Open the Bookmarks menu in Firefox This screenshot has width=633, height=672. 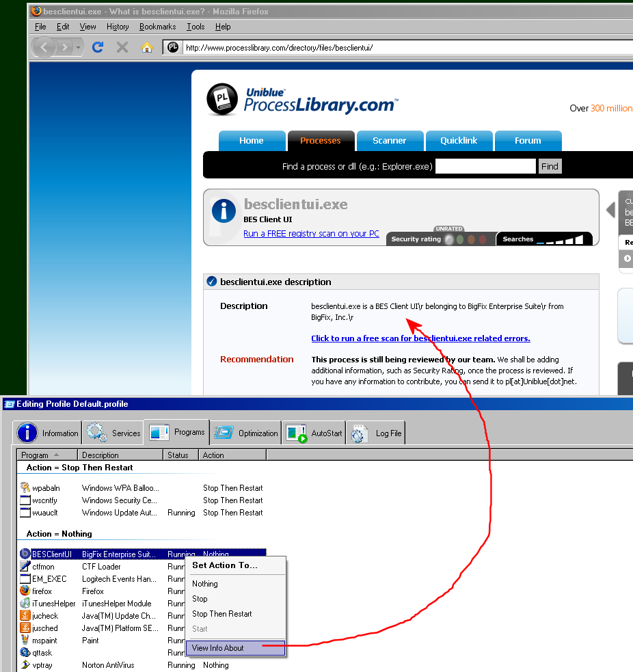(x=158, y=27)
